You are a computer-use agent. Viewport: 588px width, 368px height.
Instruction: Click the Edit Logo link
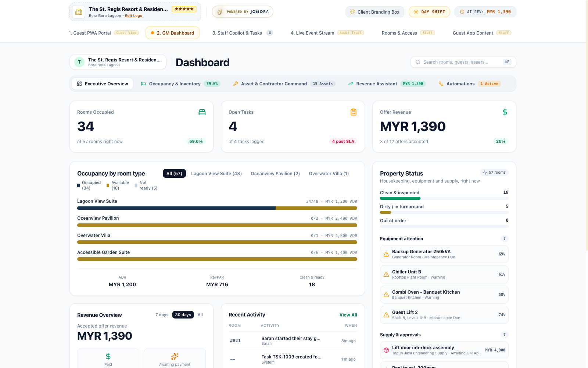pos(133,16)
